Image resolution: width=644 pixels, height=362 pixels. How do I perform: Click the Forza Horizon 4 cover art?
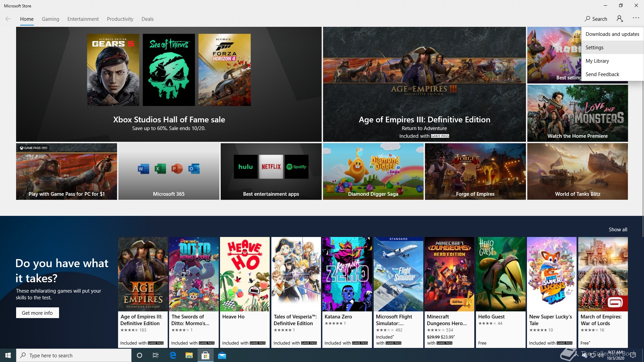224,70
